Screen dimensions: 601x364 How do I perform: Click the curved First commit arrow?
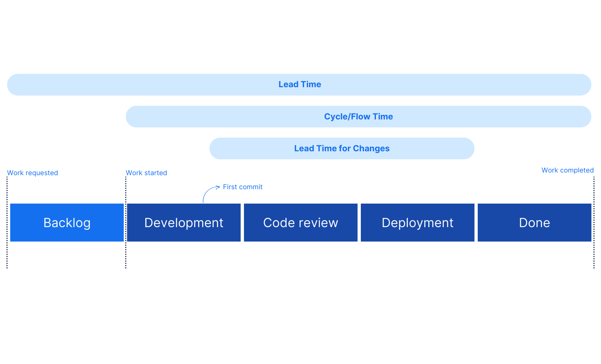click(209, 191)
